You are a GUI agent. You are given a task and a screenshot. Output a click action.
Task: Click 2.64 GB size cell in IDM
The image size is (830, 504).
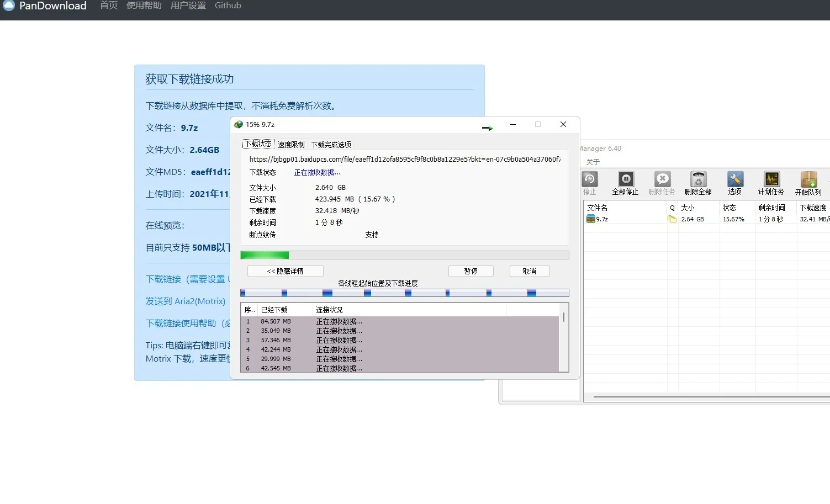[692, 219]
